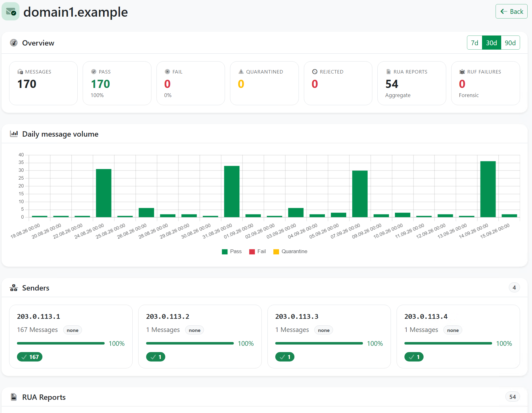Click the pass badge for 203.0.113.3
Viewport: 532px width, 413px height.
pos(285,357)
